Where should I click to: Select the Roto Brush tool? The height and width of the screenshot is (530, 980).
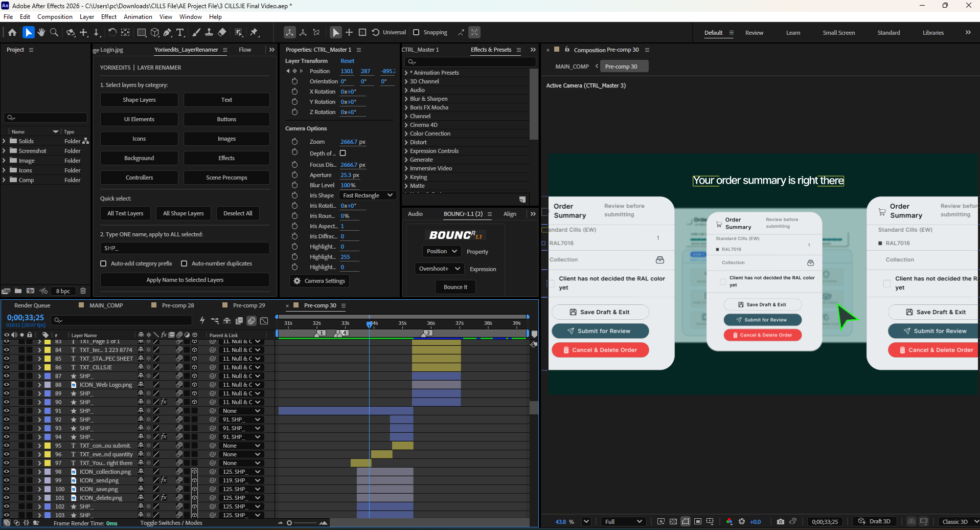point(239,32)
